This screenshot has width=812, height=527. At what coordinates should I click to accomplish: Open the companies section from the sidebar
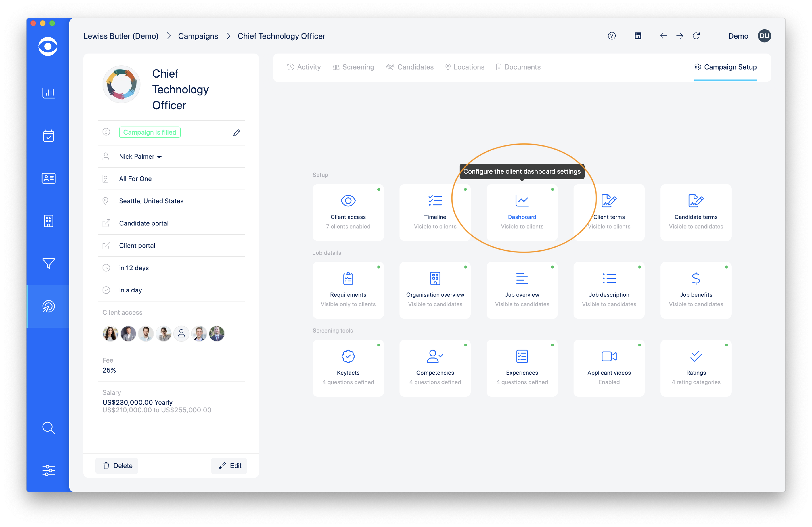[48, 221]
